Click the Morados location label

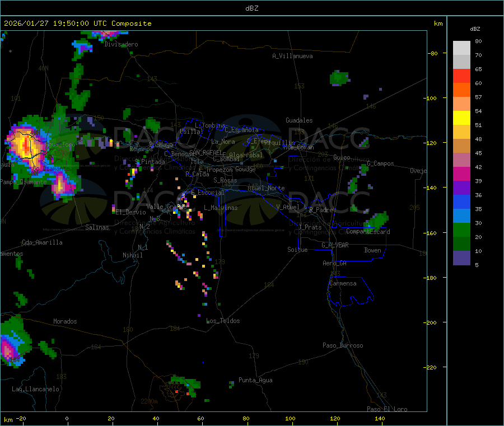coord(65,321)
